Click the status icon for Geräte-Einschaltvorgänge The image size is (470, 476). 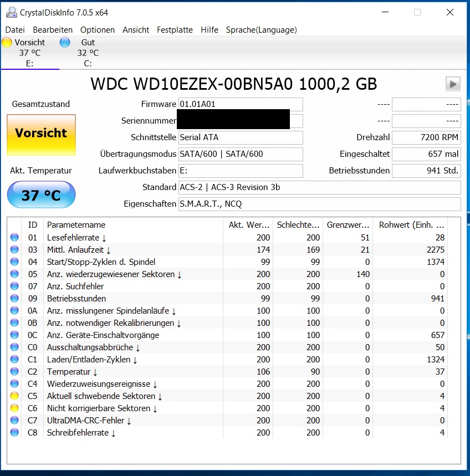click(14, 335)
